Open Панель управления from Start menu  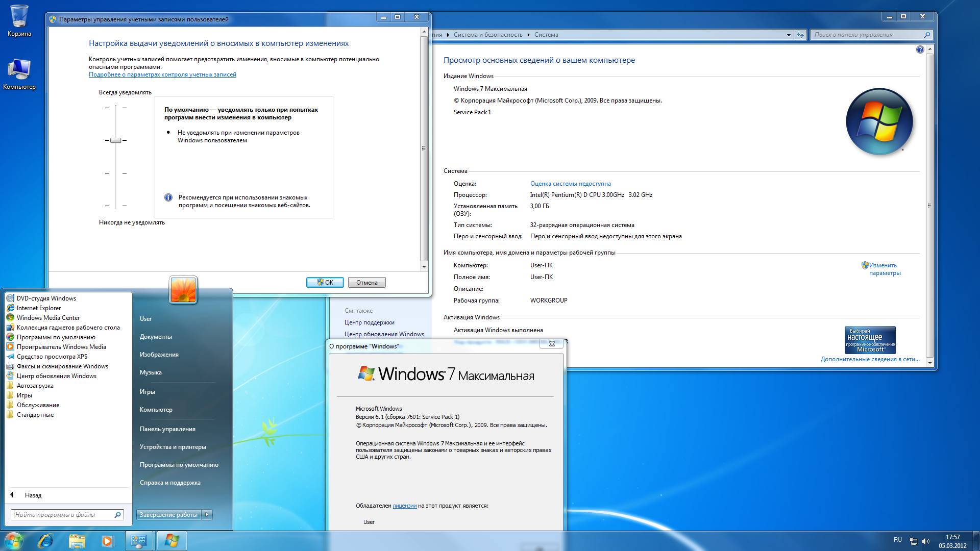(167, 429)
